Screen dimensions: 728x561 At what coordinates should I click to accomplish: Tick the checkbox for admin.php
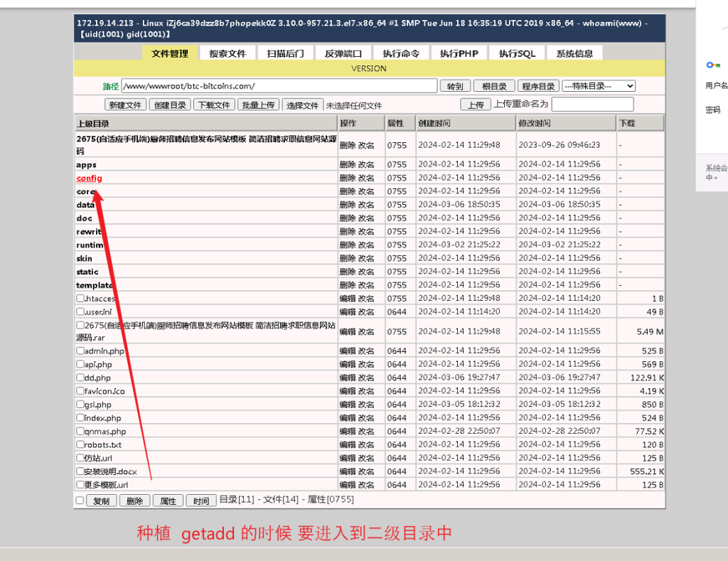(80, 351)
